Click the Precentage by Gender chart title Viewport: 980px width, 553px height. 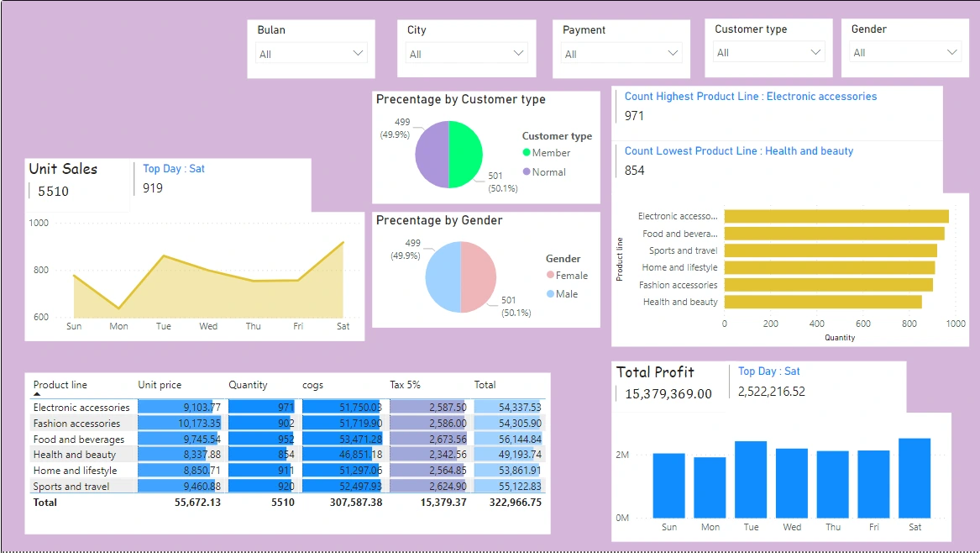point(438,220)
